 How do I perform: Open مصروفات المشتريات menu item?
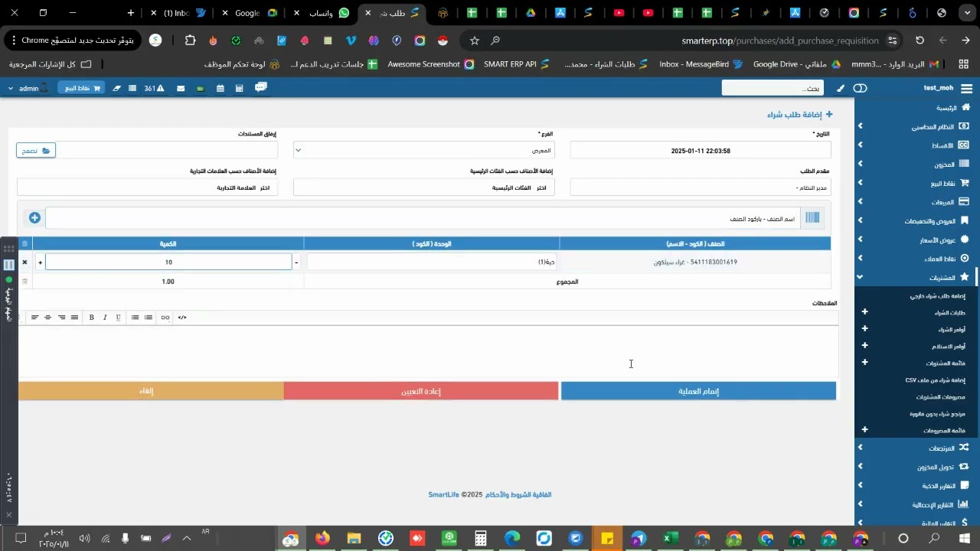pyautogui.click(x=939, y=397)
